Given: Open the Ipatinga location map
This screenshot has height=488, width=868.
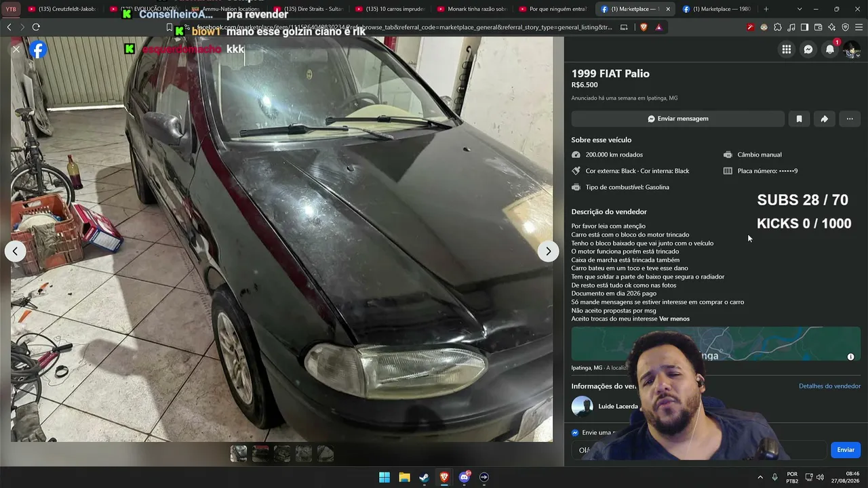Looking at the screenshot, I should 715,344.
